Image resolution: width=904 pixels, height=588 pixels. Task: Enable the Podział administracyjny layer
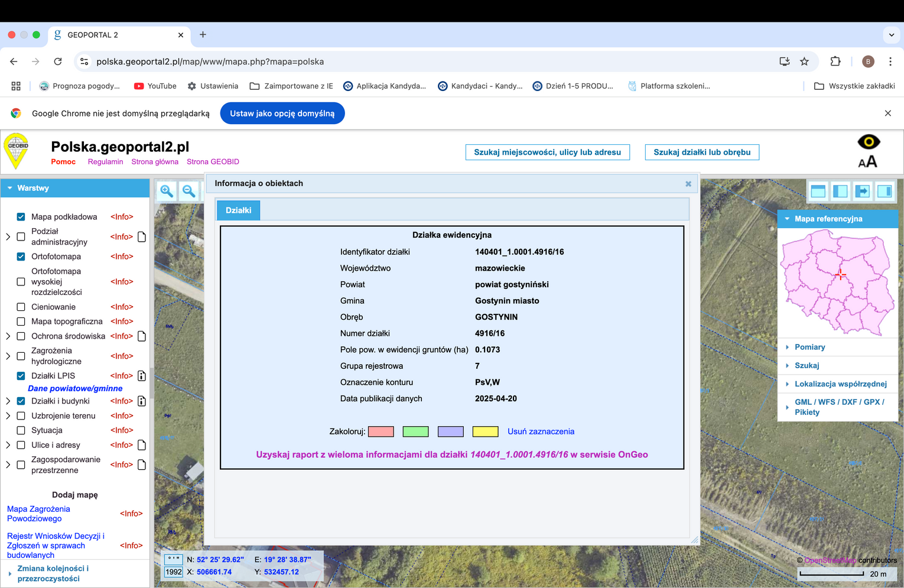(21, 237)
